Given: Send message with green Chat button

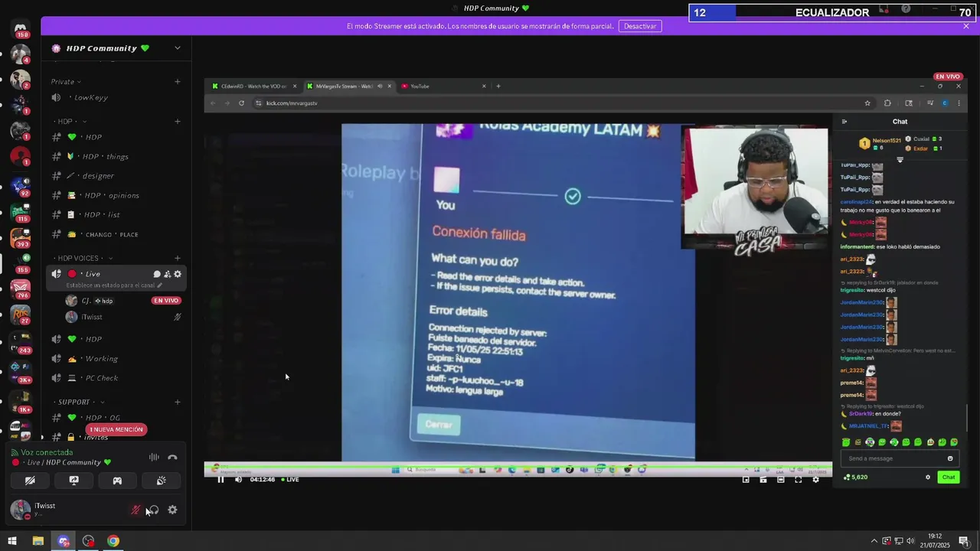Looking at the screenshot, I should click(x=949, y=478).
